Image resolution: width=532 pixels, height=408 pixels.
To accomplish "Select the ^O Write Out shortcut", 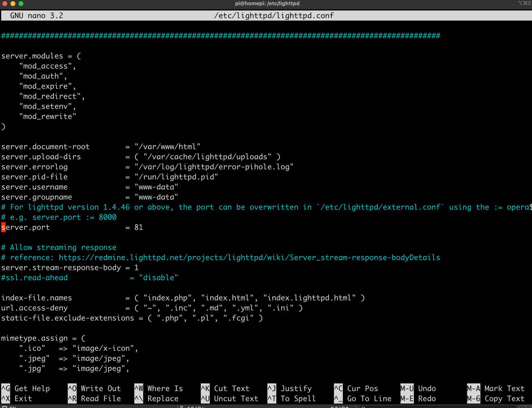I will coord(94,388).
